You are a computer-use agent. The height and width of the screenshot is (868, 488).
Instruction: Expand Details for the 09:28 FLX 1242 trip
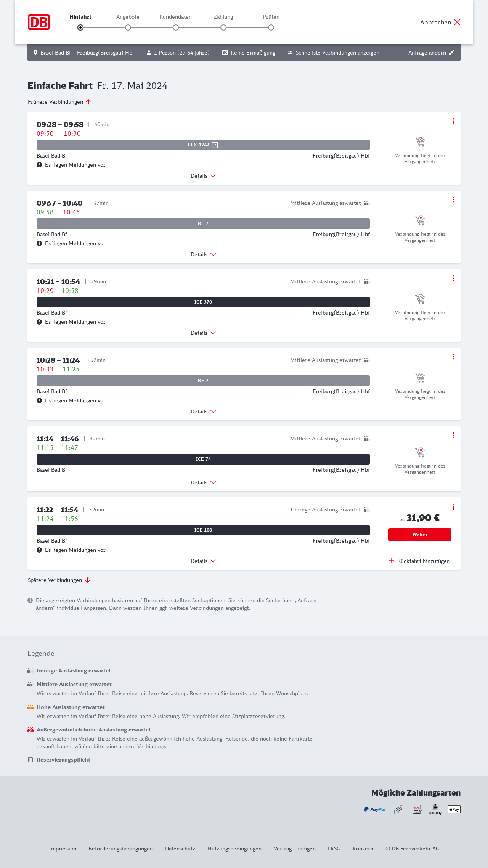(x=203, y=176)
